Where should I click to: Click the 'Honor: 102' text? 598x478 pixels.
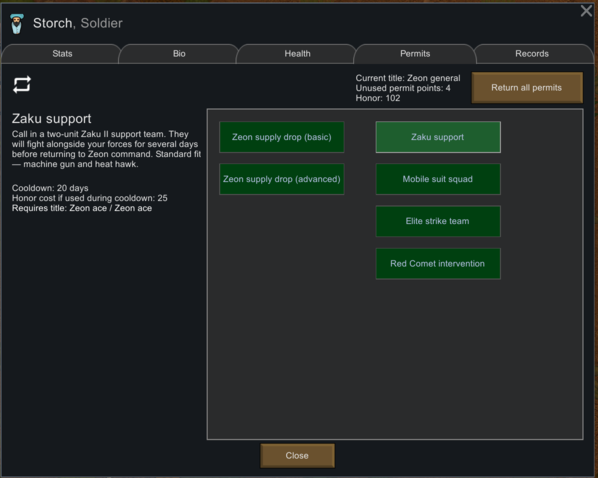(378, 98)
